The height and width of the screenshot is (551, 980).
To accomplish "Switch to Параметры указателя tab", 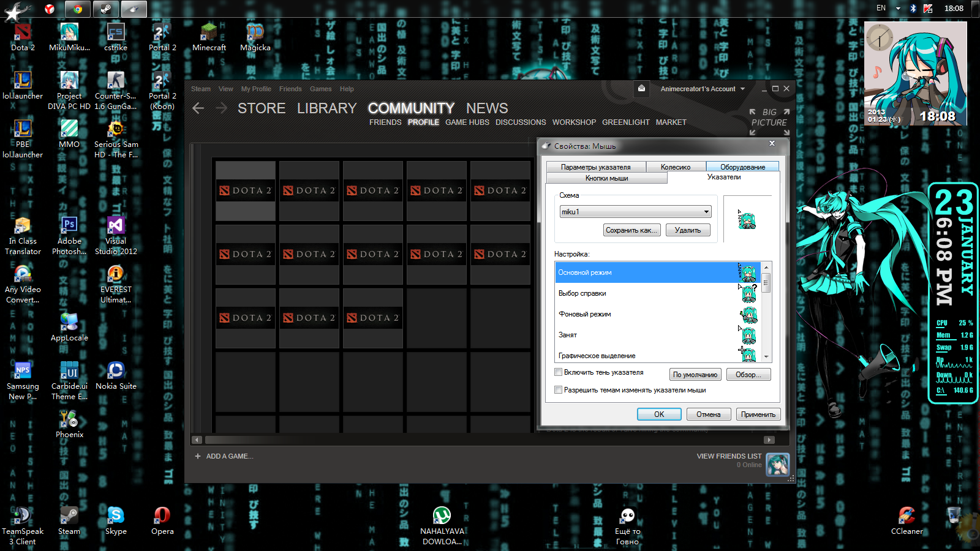I will [x=596, y=167].
